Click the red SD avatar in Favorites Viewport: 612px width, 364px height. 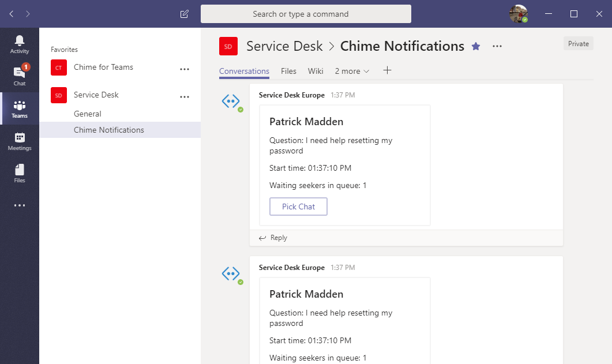pos(58,95)
